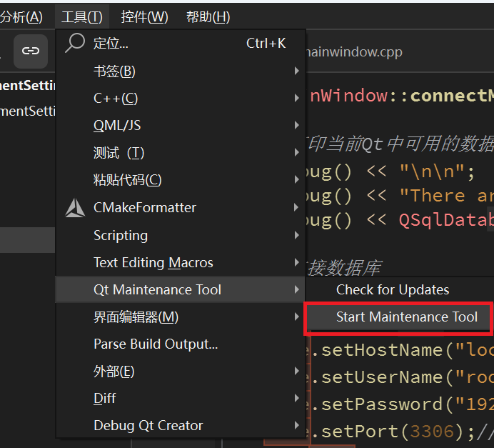The width and height of the screenshot is (494, 448).
Task: Click the mainwindow.cpp file name in editor
Action: 354,52
